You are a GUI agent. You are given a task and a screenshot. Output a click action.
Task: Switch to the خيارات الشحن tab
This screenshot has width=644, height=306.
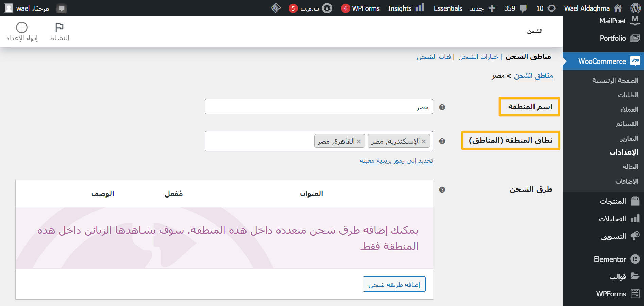coord(478,57)
